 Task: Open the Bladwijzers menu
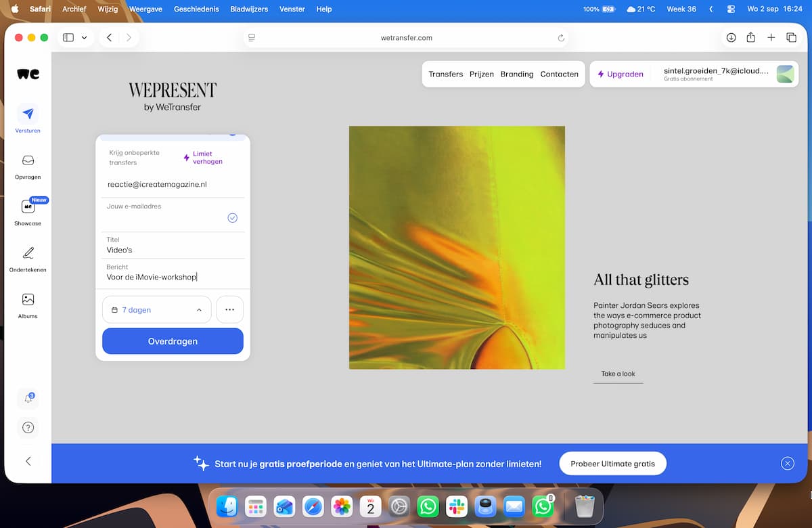(x=249, y=9)
